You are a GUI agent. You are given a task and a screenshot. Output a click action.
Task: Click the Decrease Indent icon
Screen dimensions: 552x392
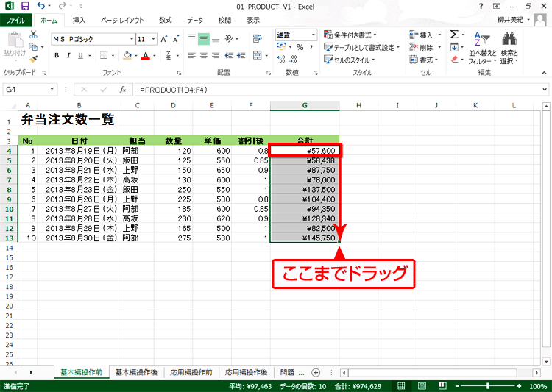[x=229, y=55]
